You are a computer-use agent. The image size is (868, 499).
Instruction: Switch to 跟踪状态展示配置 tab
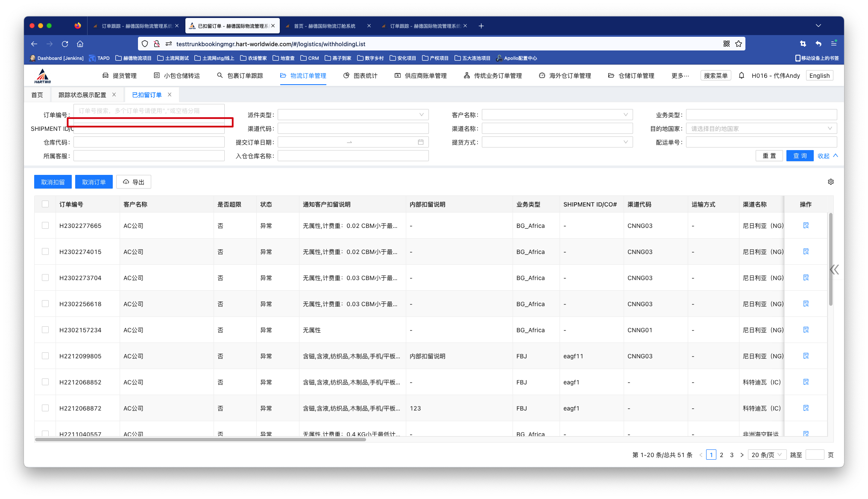pyautogui.click(x=82, y=95)
